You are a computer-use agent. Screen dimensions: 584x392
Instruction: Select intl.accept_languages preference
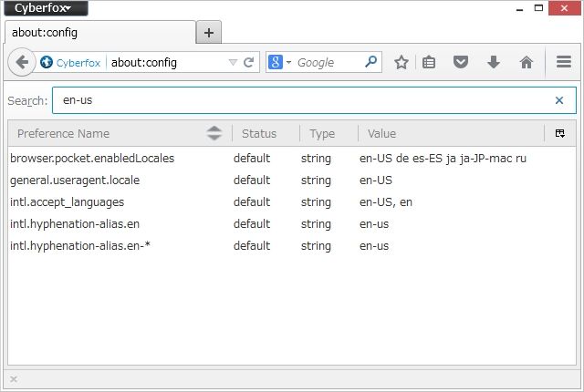[x=292, y=202]
